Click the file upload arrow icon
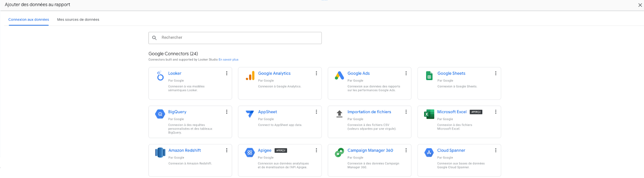 click(x=339, y=114)
